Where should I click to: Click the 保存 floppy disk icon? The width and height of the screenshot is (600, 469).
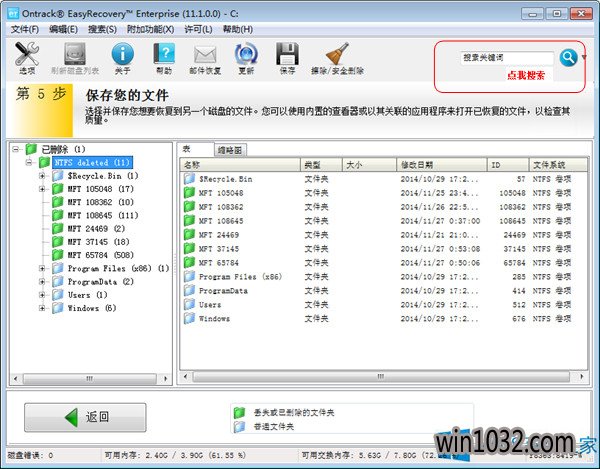[x=288, y=58]
